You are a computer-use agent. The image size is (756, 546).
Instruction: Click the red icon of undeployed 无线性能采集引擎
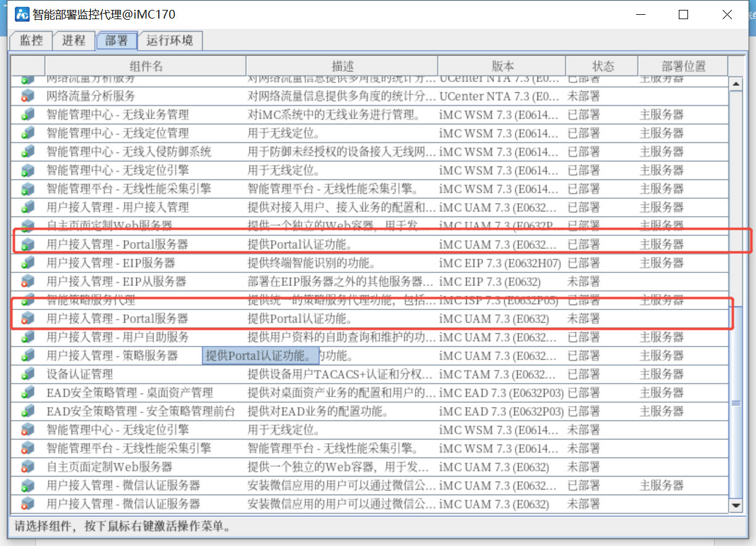(28, 448)
